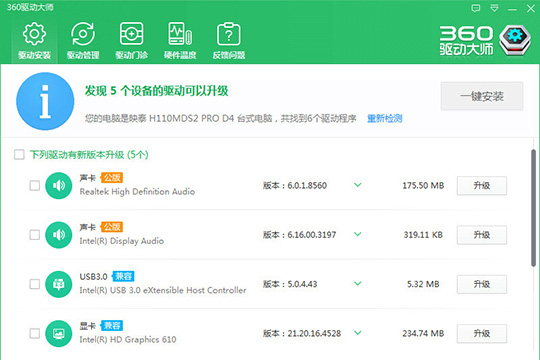The image size is (540, 360).
Task: Click the 重新检测 link
Action: 384,119
